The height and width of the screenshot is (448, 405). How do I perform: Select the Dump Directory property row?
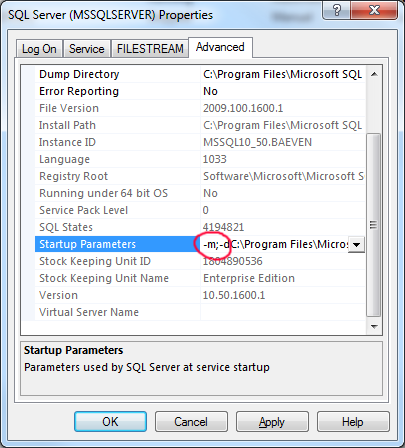click(x=200, y=74)
